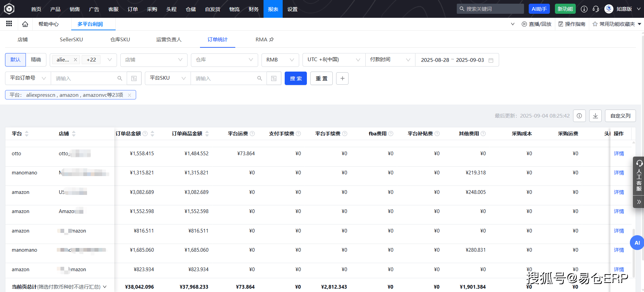
Task: Click the blue 搜索 button
Action: coord(295,78)
